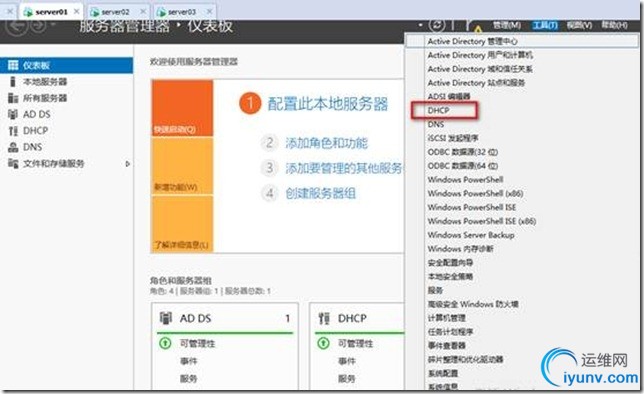
Task: Select the 快速启动(Q) orange tile
Action: tap(182, 108)
